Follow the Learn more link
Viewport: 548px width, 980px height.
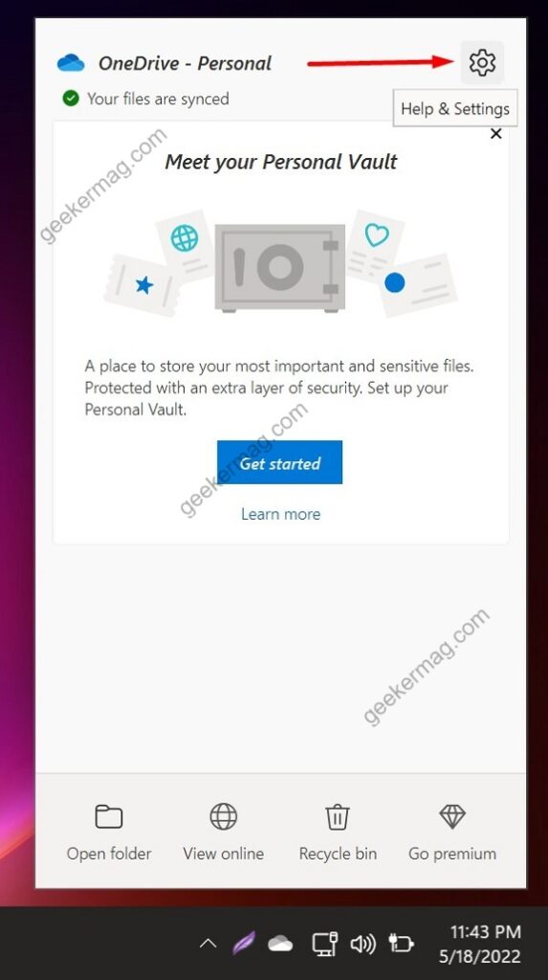click(280, 514)
